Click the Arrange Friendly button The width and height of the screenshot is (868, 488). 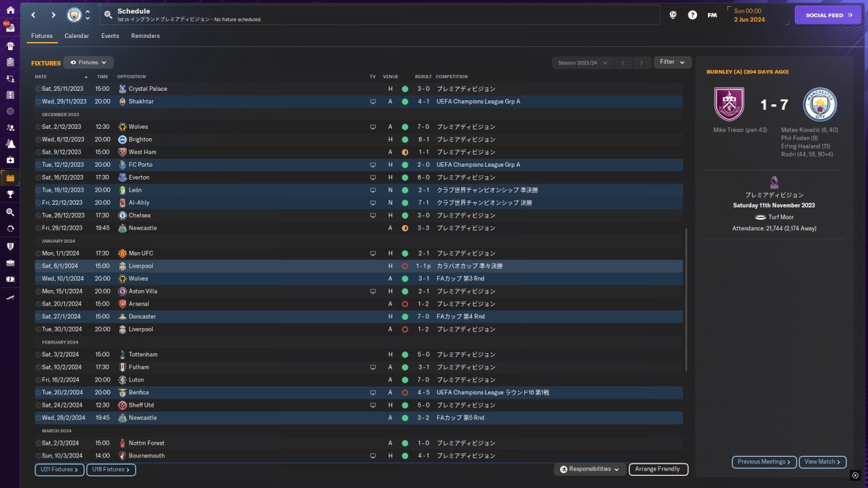point(658,469)
